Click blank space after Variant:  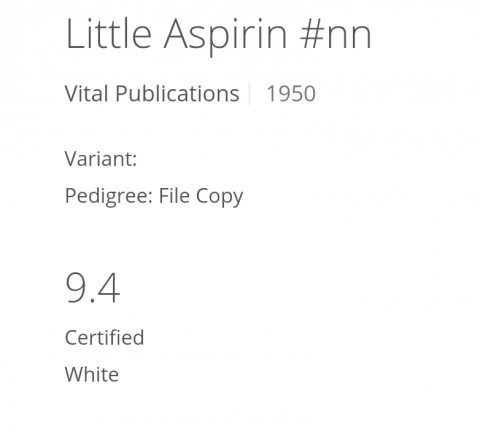(x=233, y=159)
